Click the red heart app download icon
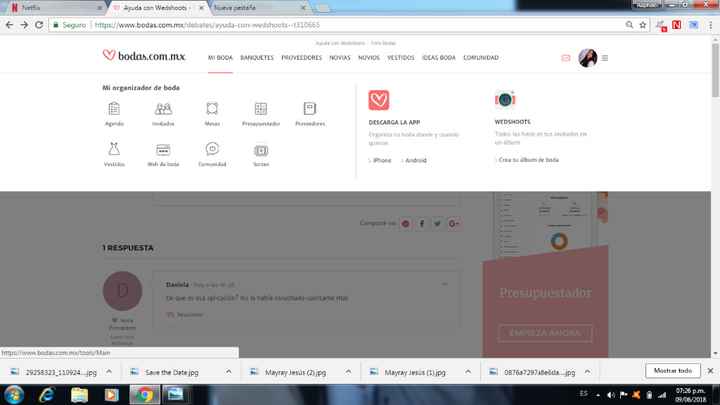This screenshot has width=720, height=405. [379, 100]
